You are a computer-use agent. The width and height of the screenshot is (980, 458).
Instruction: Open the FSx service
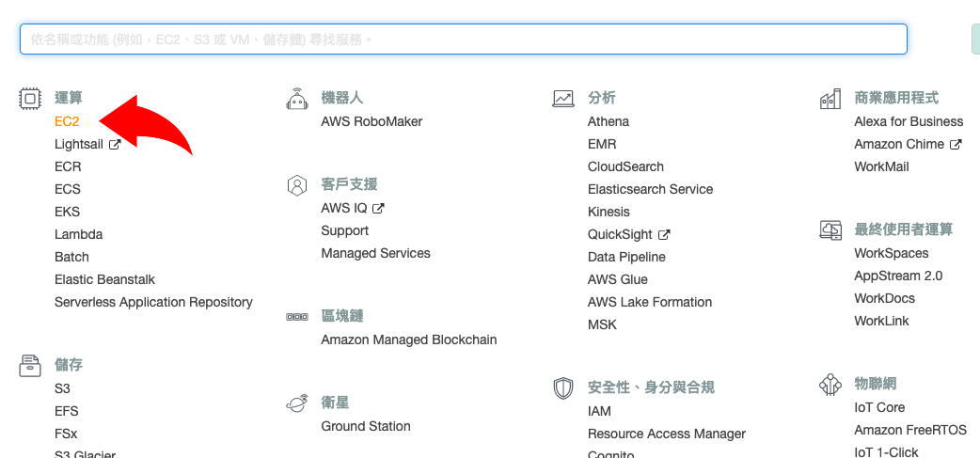(66, 434)
